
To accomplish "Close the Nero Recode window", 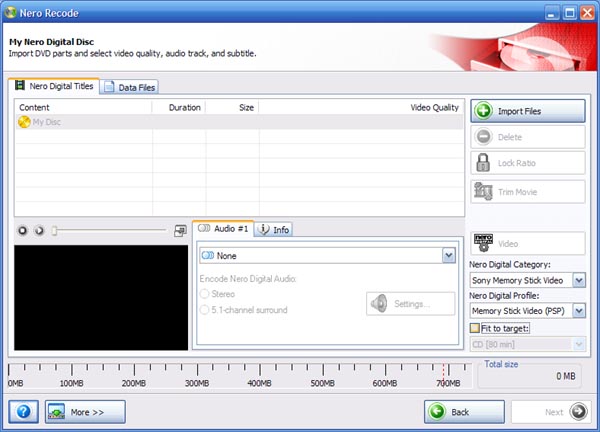I will (587, 13).
